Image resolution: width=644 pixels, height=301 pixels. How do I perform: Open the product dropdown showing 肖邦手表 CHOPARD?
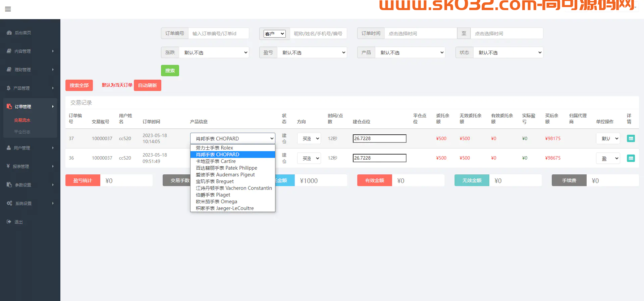point(233,138)
